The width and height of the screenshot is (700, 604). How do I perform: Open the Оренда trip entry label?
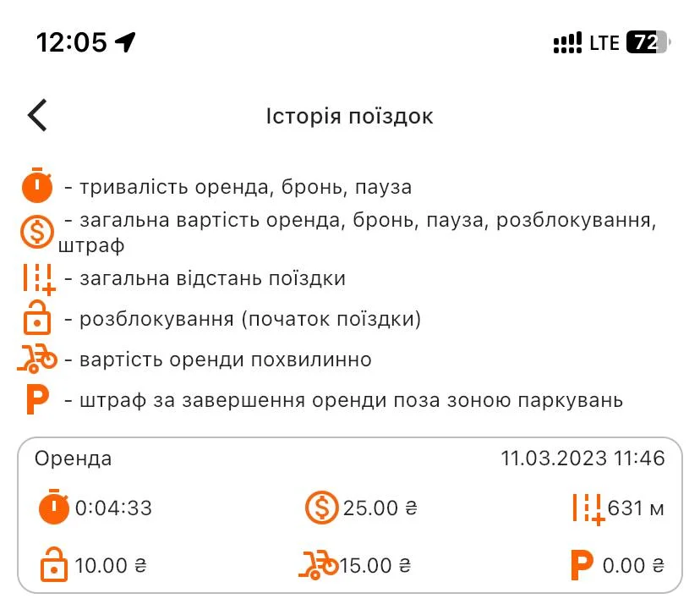click(74, 458)
